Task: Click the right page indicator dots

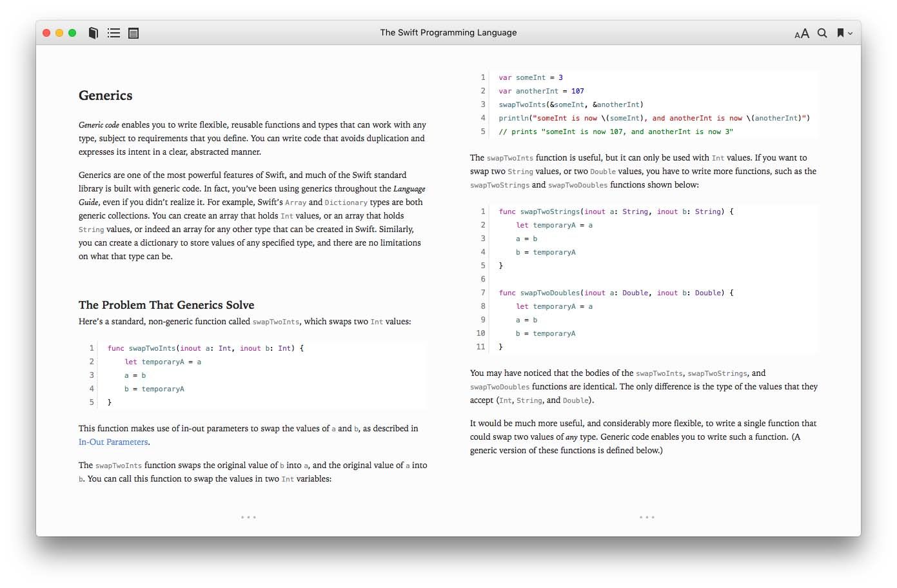Action: [647, 517]
